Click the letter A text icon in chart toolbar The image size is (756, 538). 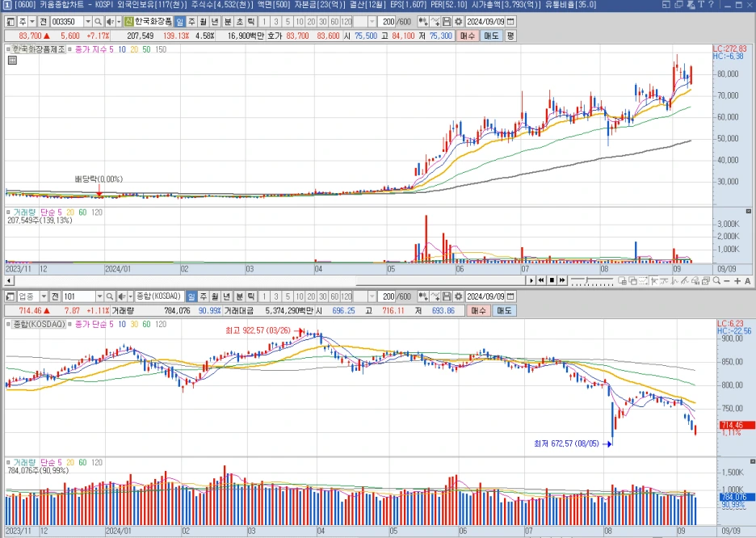tap(747, 280)
